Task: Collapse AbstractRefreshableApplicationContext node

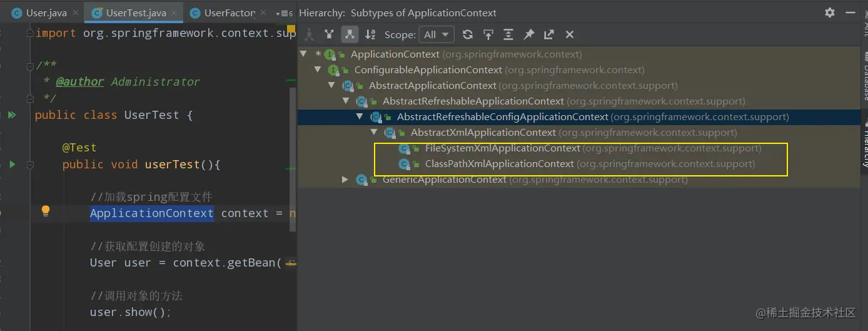Action: (346, 101)
